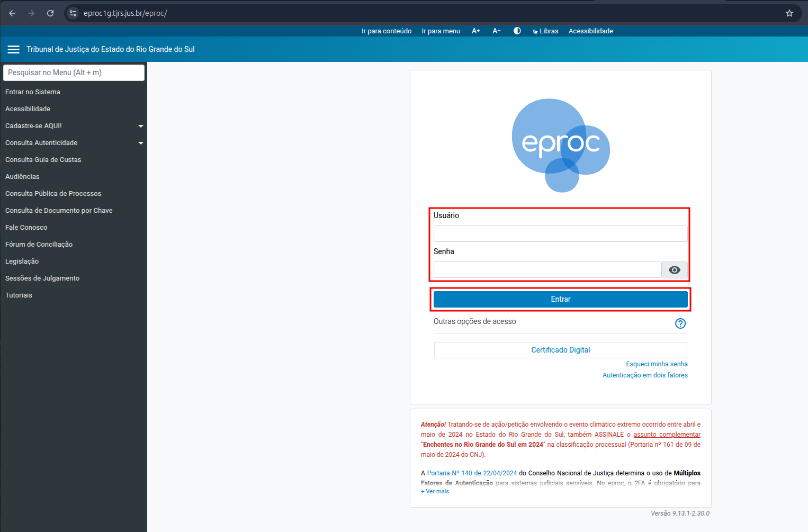Focus the Usuário input field
This screenshot has width=808, height=532.
[x=561, y=233]
